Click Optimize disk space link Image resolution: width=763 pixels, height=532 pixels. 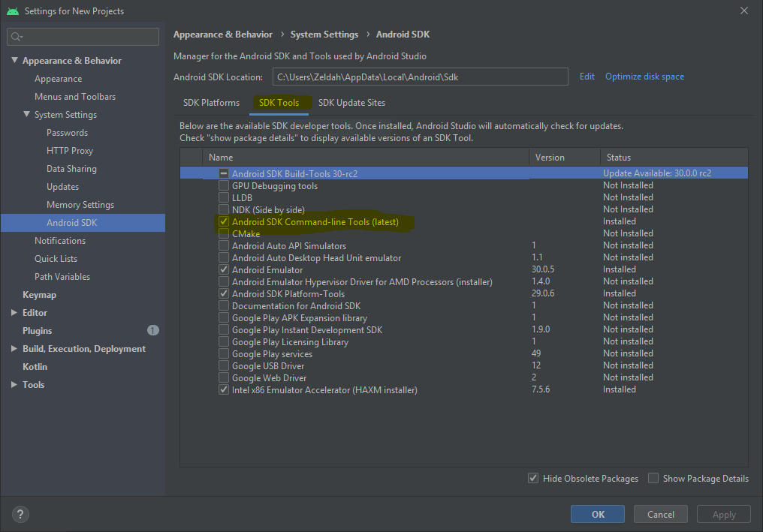[644, 77]
